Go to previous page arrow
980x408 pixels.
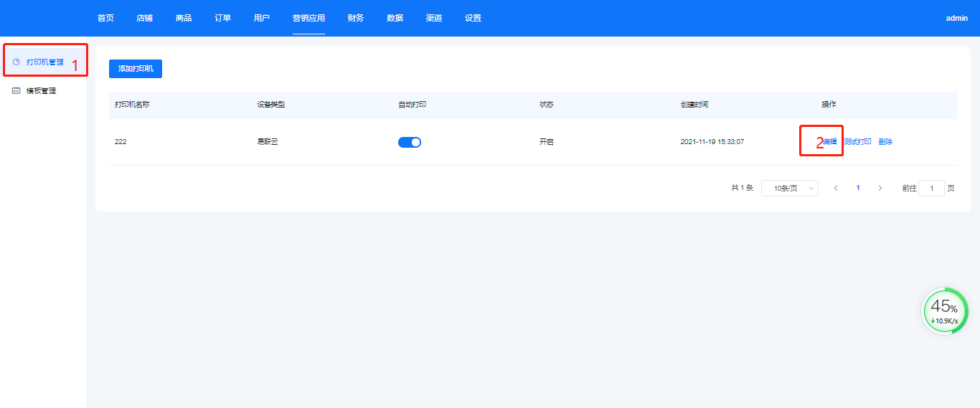836,188
